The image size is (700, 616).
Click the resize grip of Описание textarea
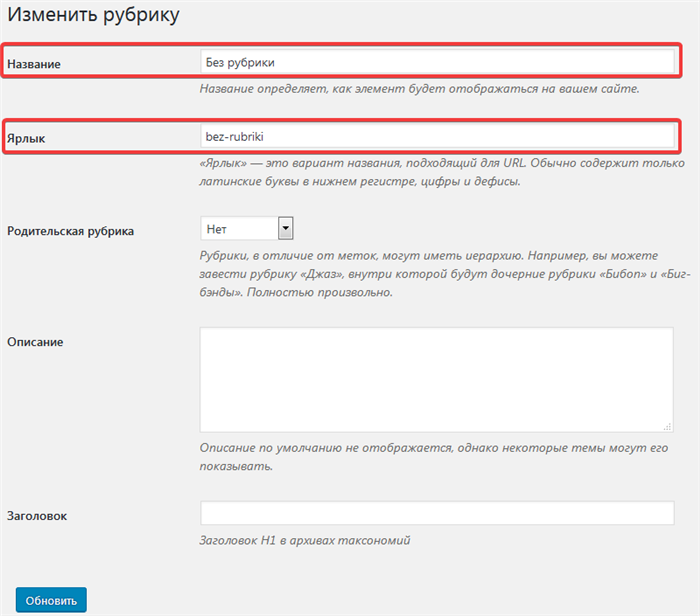pyautogui.click(x=667, y=427)
